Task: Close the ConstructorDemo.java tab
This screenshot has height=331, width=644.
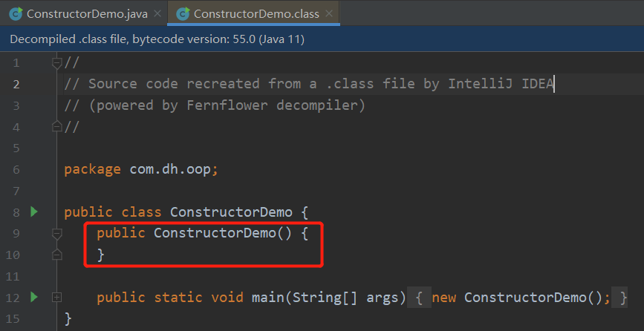Action: point(157,13)
